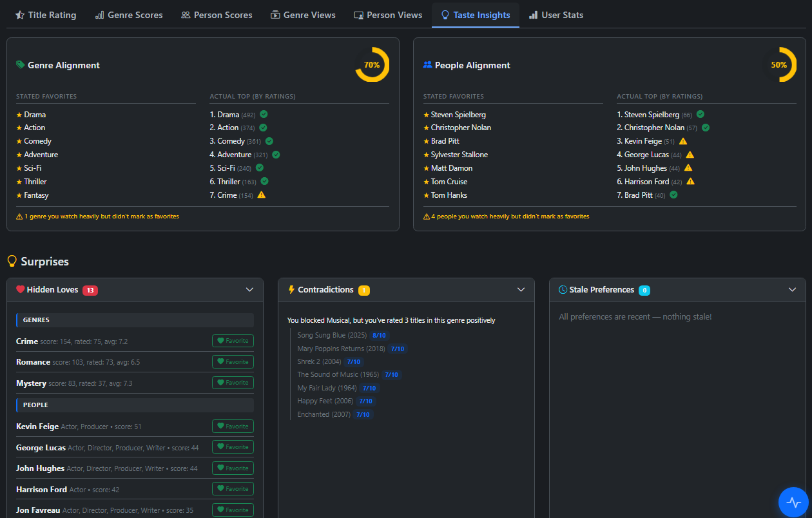
Task: Expand the Stale Preferences panel chevron
Action: tap(793, 290)
